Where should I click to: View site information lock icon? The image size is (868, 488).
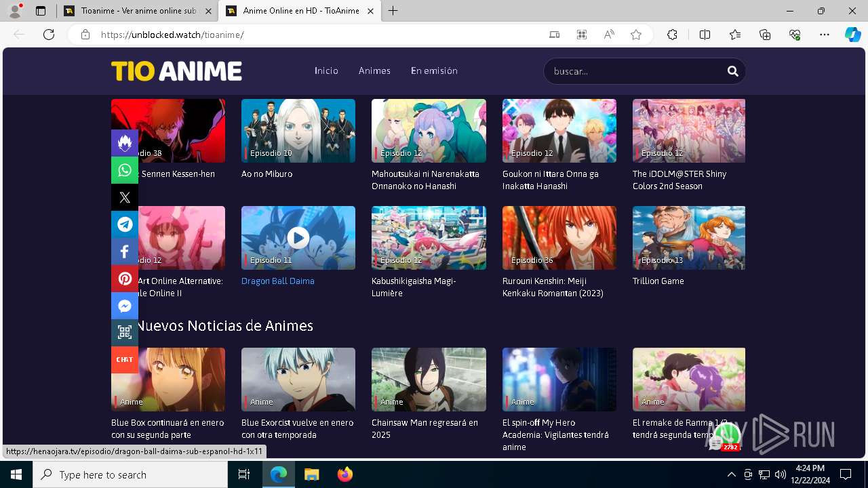coord(85,35)
